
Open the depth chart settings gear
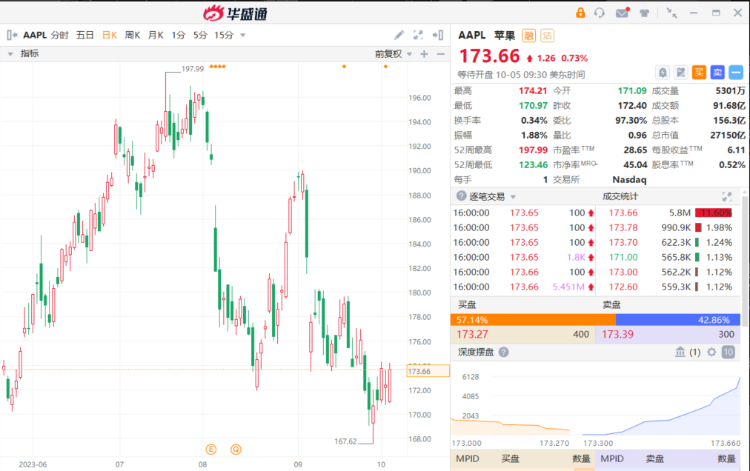[x=712, y=352]
